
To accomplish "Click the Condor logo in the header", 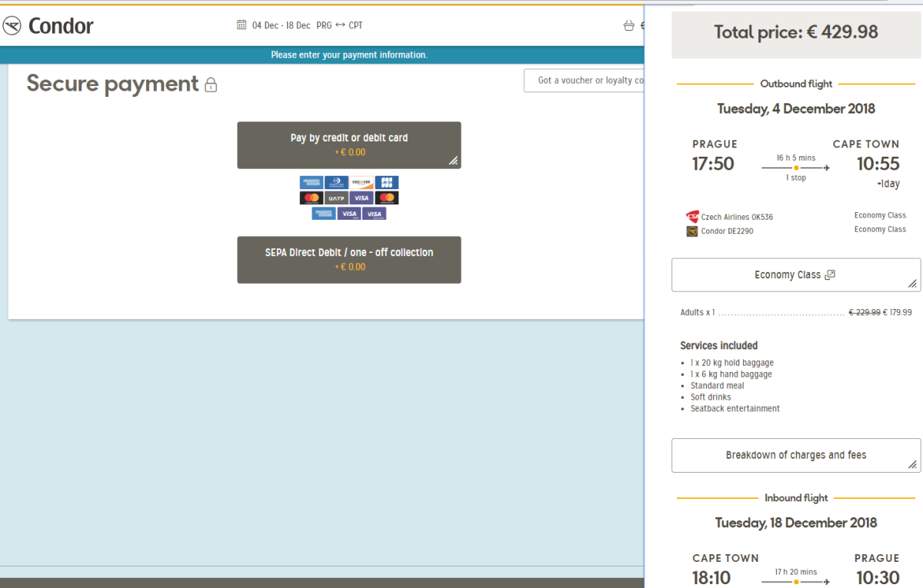I will (x=48, y=26).
